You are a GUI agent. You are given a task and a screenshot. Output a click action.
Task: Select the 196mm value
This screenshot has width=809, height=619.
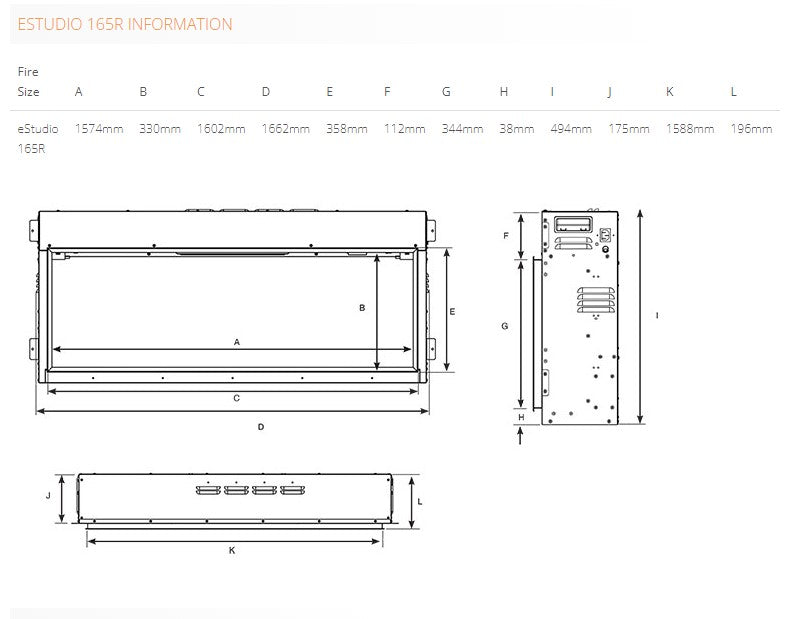[751, 128]
